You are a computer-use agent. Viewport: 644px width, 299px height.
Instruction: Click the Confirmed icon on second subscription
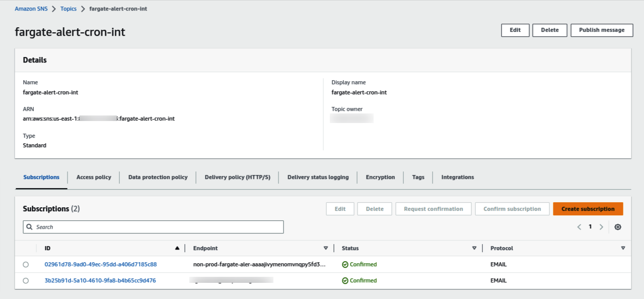point(346,280)
